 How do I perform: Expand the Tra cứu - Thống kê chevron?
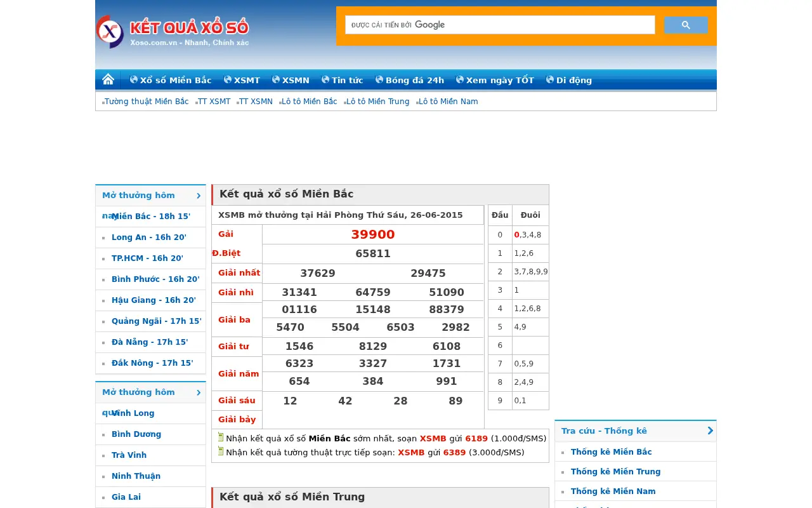[710, 431]
